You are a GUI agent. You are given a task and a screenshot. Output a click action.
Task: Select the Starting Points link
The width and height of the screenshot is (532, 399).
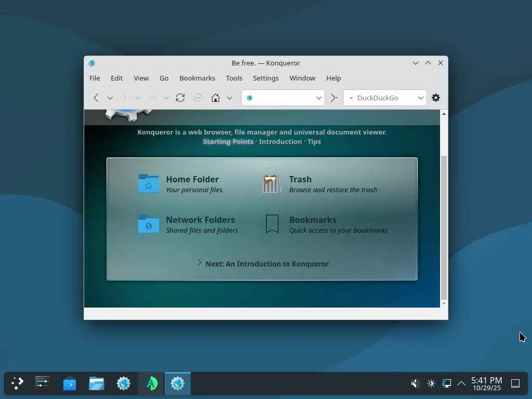[228, 141]
